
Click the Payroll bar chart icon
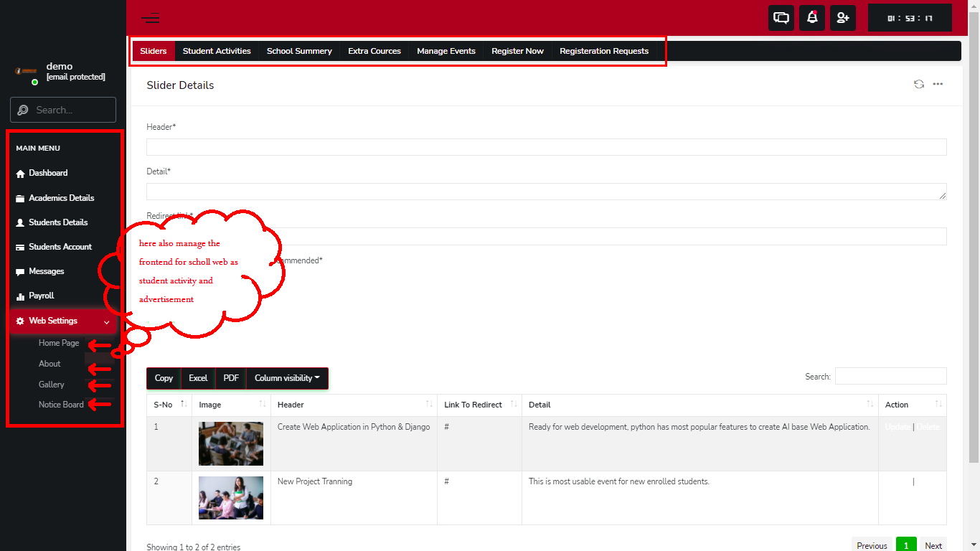(x=20, y=296)
